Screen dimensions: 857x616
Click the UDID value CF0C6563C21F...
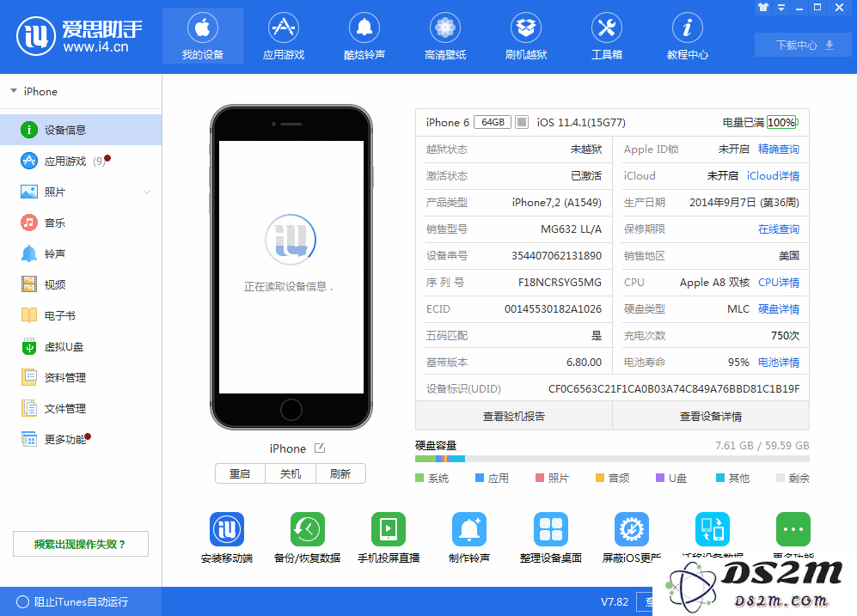click(x=674, y=389)
